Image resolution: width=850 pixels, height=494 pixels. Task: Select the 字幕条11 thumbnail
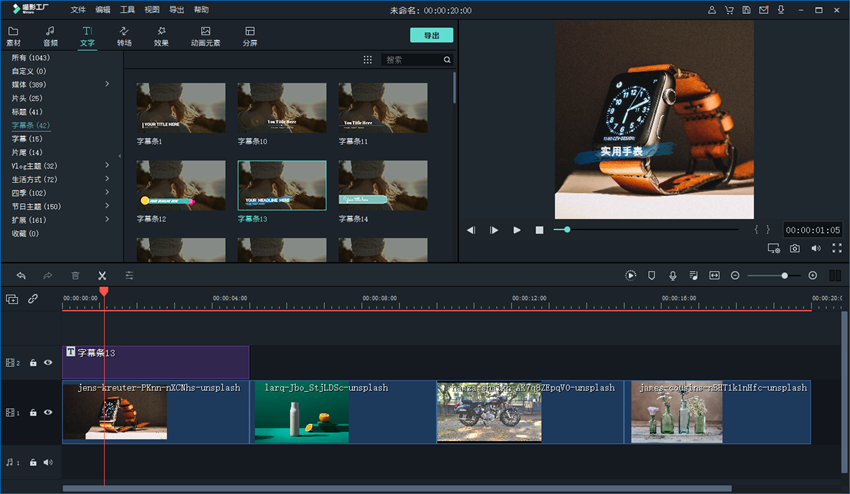383,108
